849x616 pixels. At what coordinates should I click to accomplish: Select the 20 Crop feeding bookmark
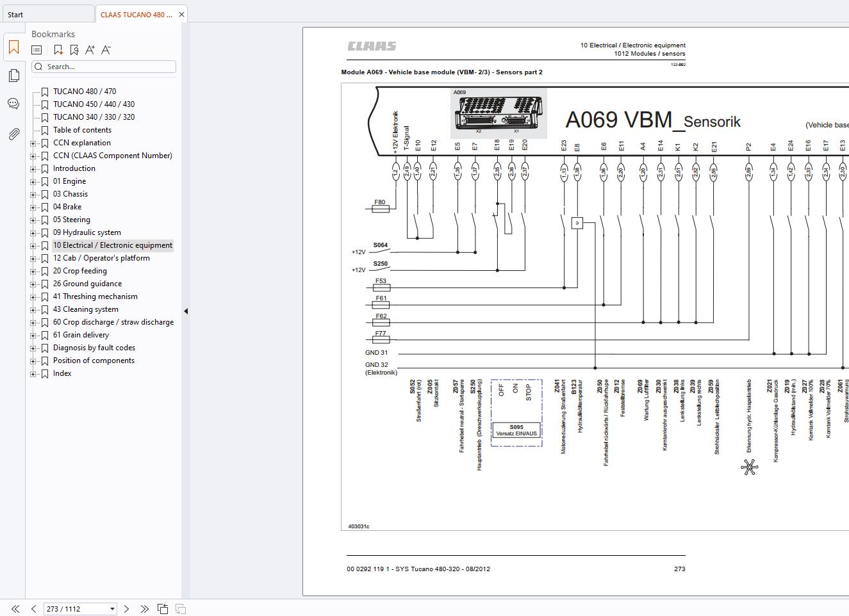[80, 271]
